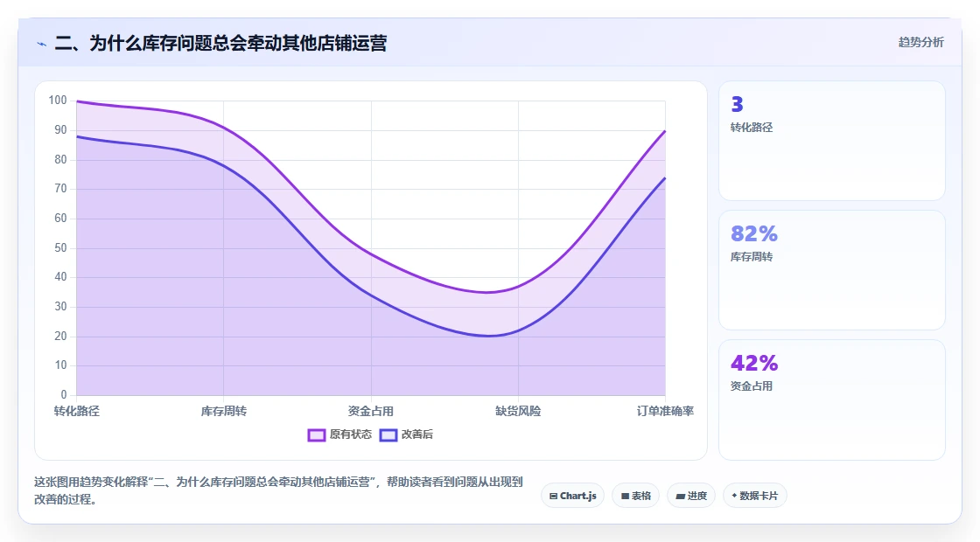The image size is (980, 542).
Task: Click the 库存周转 x-axis label
Action: click(224, 411)
